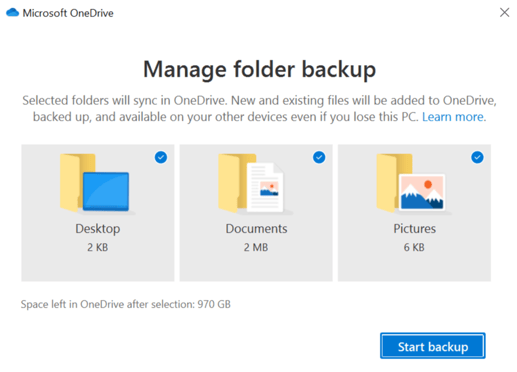
Task: Start the folder backup
Action: tap(433, 346)
